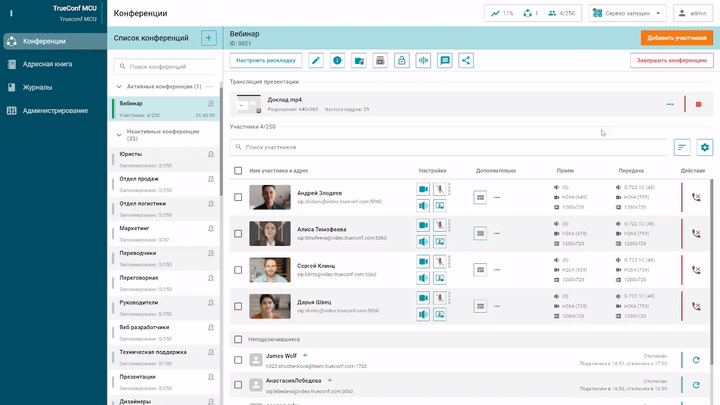Check the box for Дарья Швец

pos(238,306)
